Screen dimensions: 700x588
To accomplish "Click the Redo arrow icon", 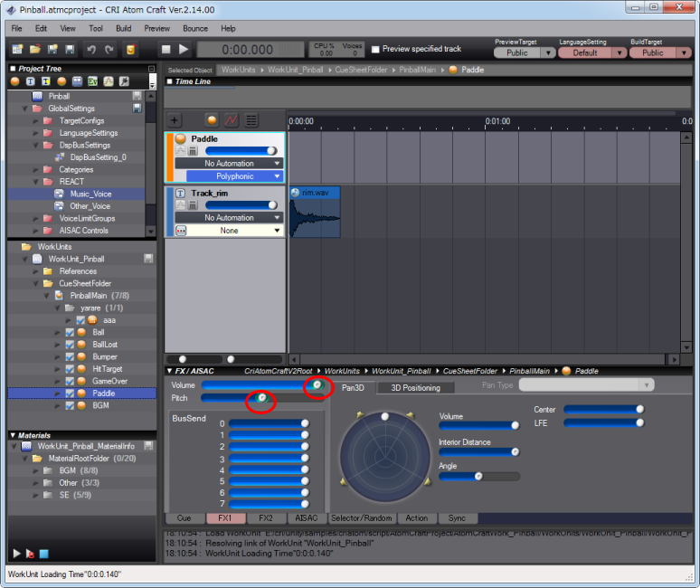I will [x=109, y=49].
